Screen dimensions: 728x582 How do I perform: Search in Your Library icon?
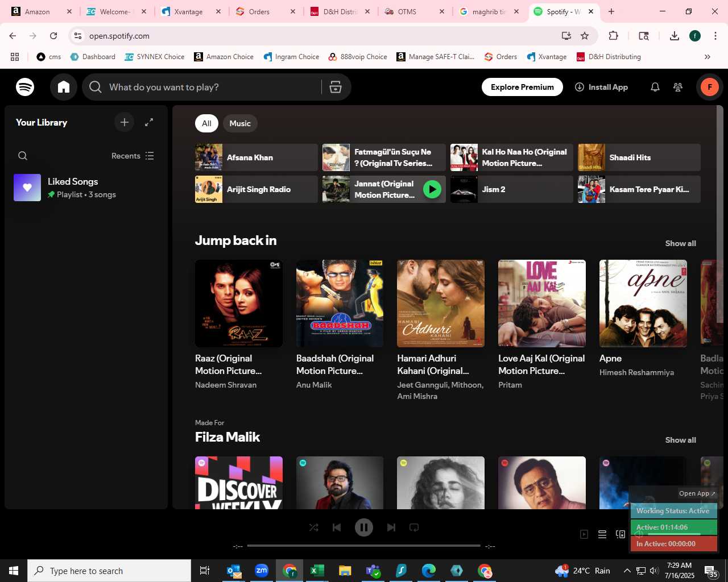[23, 156]
